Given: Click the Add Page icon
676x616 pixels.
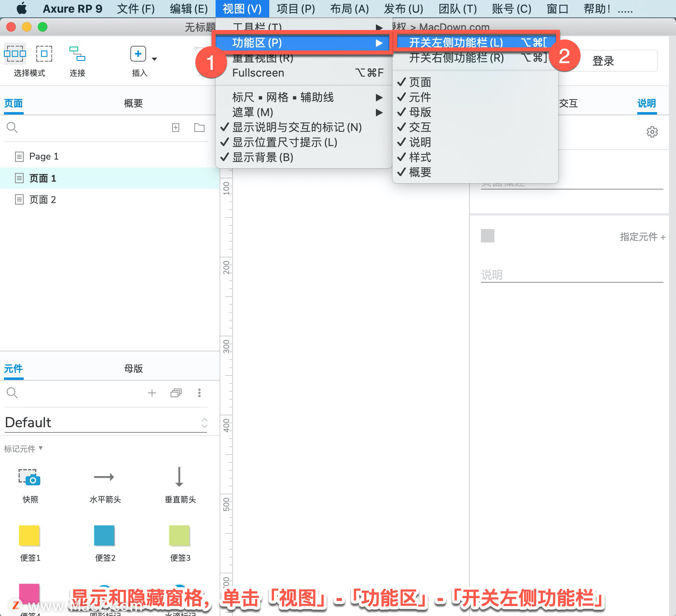Looking at the screenshot, I should pyautogui.click(x=176, y=128).
